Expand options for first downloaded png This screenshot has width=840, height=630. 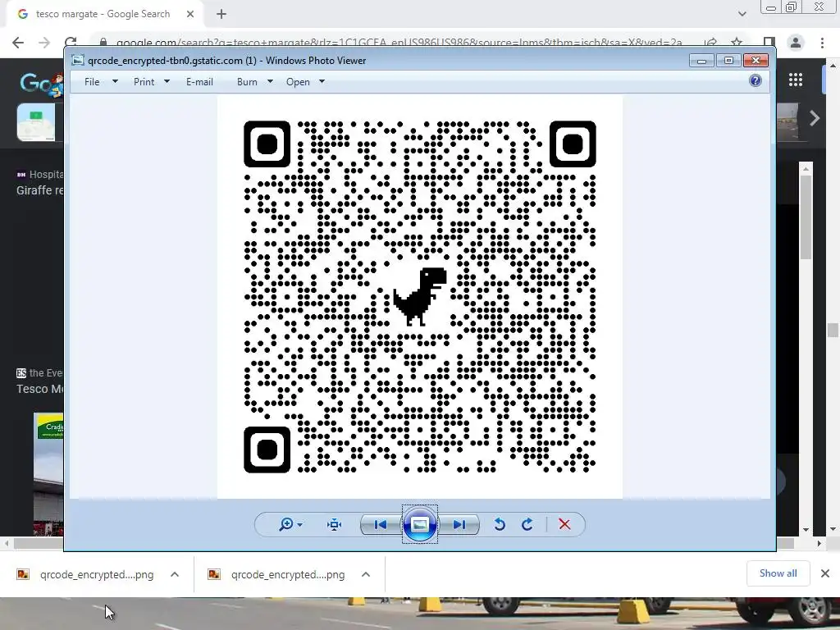(175, 574)
